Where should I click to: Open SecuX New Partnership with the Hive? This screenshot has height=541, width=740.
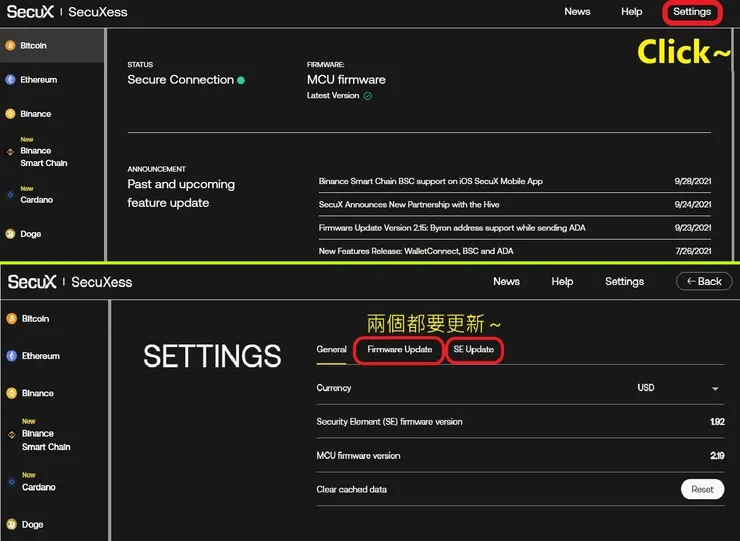(409, 204)
